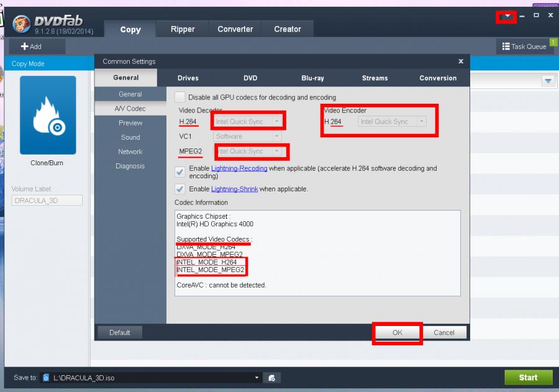Open the VC1 decoder dropdown

(x=248, y=136)
